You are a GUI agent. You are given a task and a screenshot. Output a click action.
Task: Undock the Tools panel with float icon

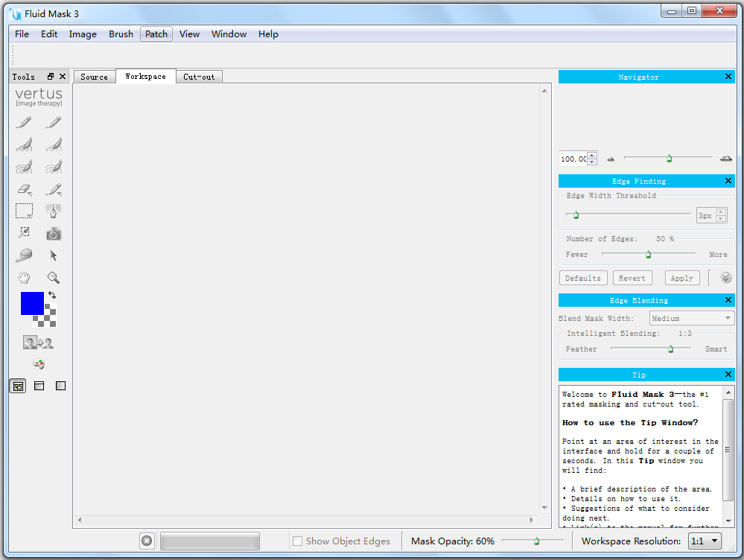tap(51, 77)
